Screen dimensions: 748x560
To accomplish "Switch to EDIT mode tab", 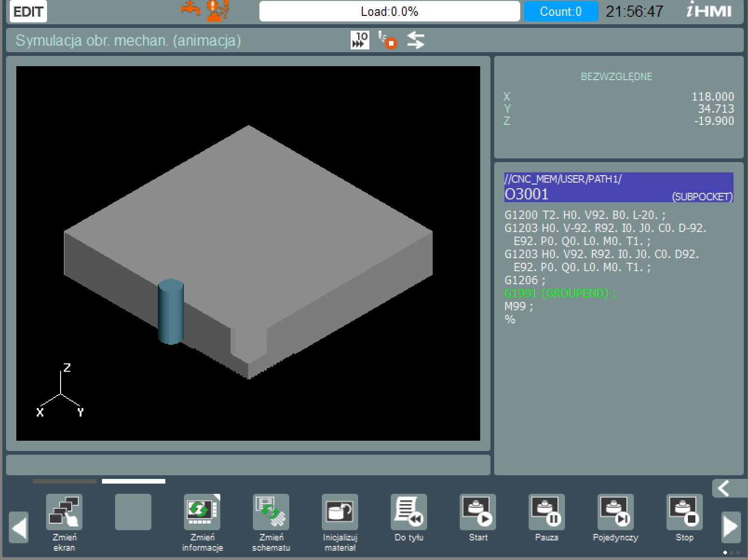I will coord(27,11).
